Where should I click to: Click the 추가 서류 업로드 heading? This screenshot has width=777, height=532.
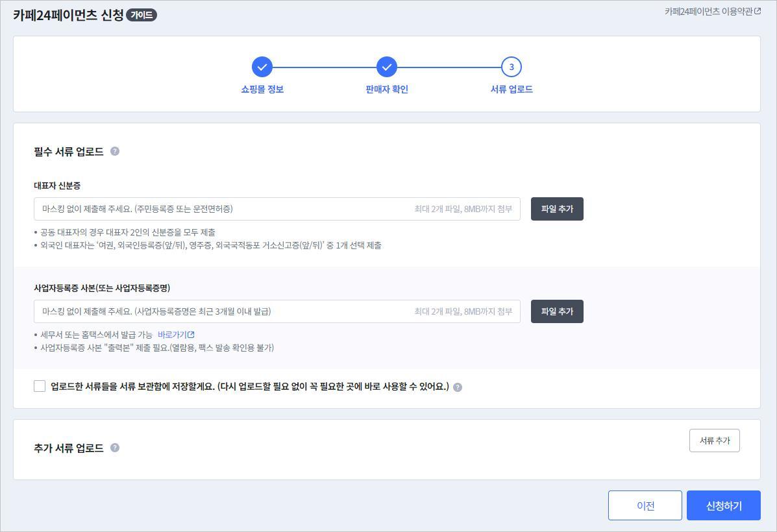[68, 448]
